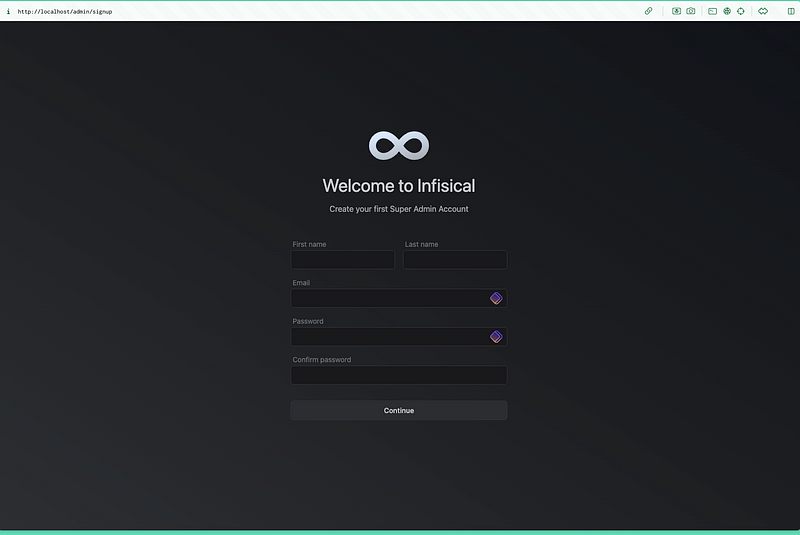Image resolution: width=800 pixels, height=535 pixels.
Task: Click into the Email input field
Action: (388, 298)
